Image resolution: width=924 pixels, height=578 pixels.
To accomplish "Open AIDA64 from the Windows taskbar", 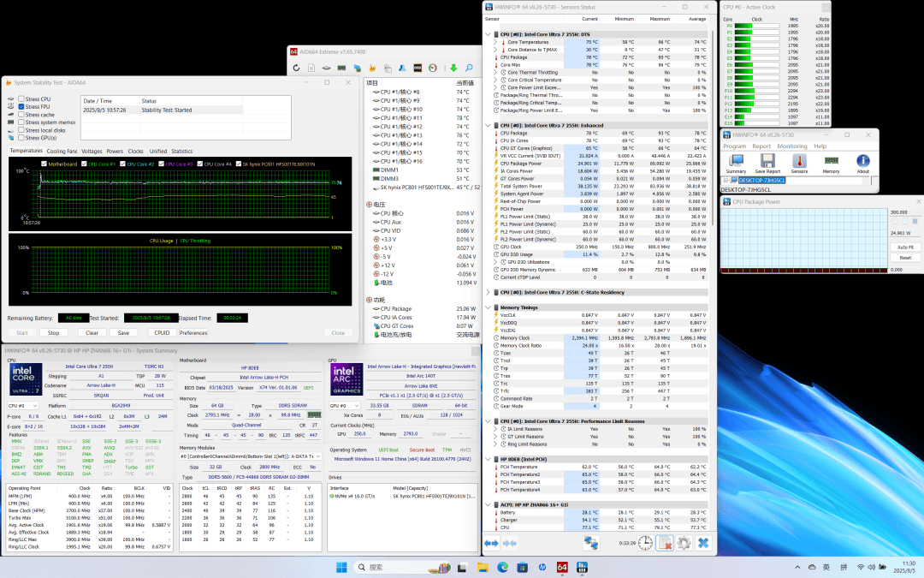I will click(x=562, y=567).
